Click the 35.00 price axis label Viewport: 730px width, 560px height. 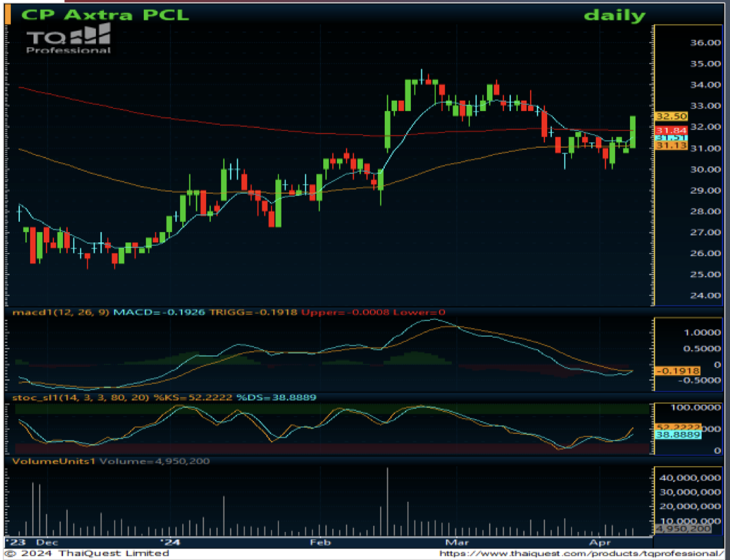[x=705, y=64]
